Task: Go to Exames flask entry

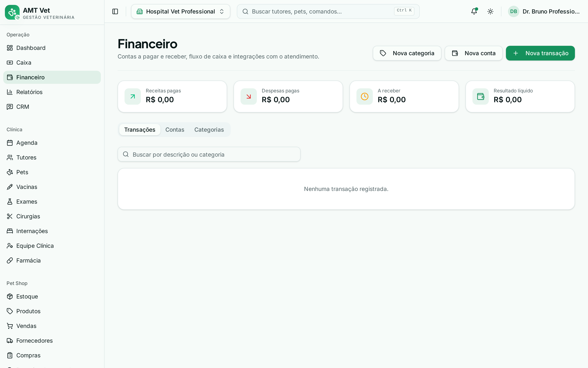Action: pyautogui.click(x=52, y=202)
